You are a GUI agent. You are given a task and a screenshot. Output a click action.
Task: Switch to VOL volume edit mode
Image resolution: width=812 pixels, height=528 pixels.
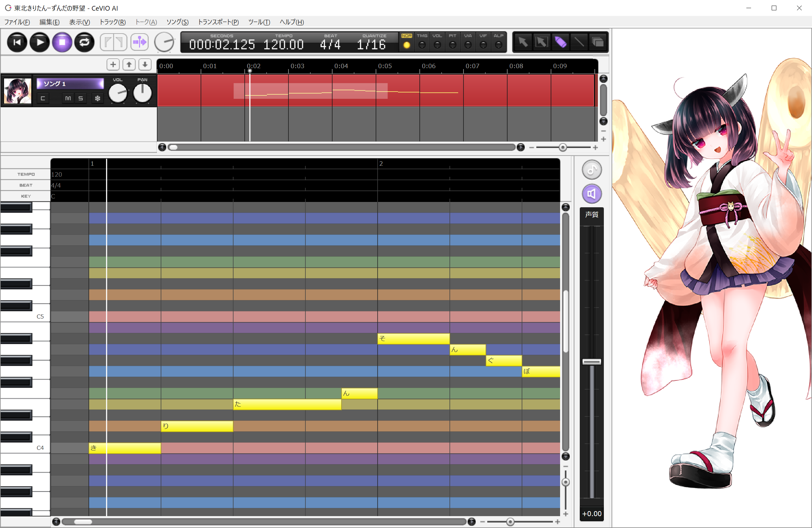click(x=437, y=42)
